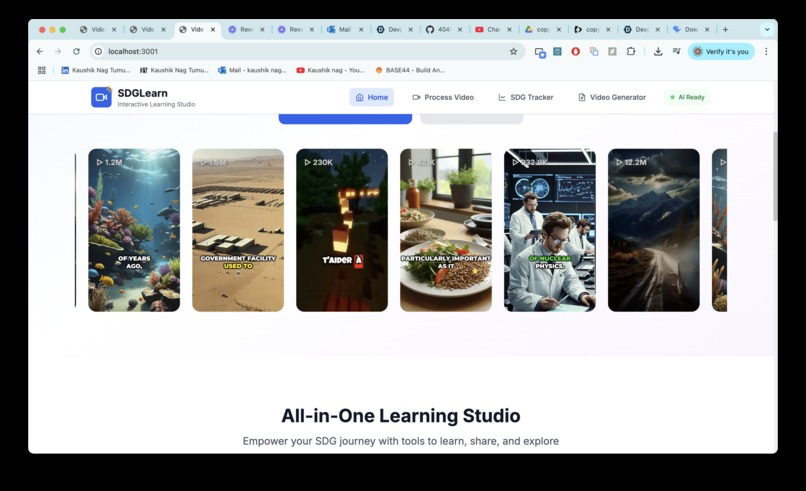Click the document icon beside Video Generator
Screen dimensions: 806x491
click(x=582, y=97)
